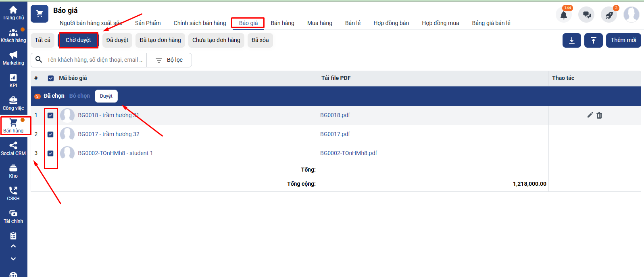
Task: Open the Hợp đồng bán menu
Action: pyautogui.click(x=391, y=23)
